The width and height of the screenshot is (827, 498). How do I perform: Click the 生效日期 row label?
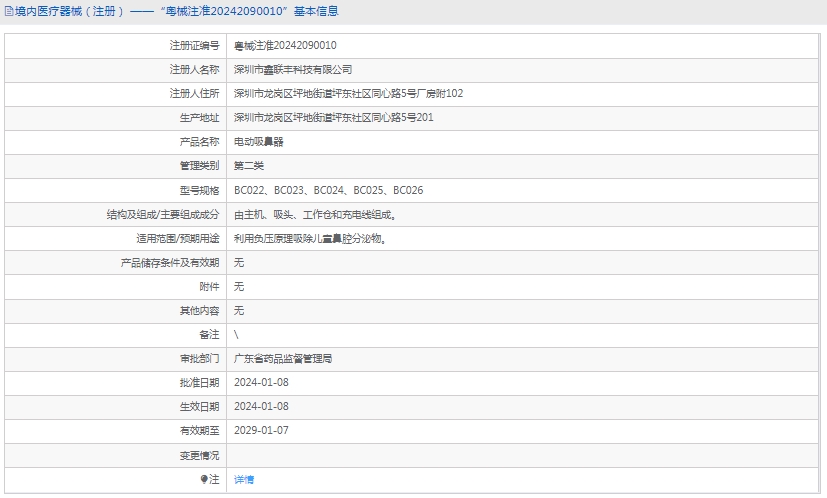click(198, 406)
